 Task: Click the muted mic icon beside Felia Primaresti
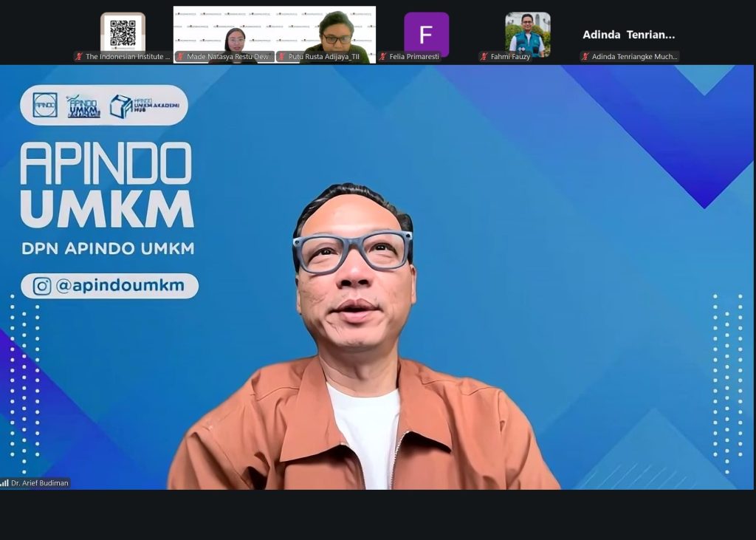383,57
